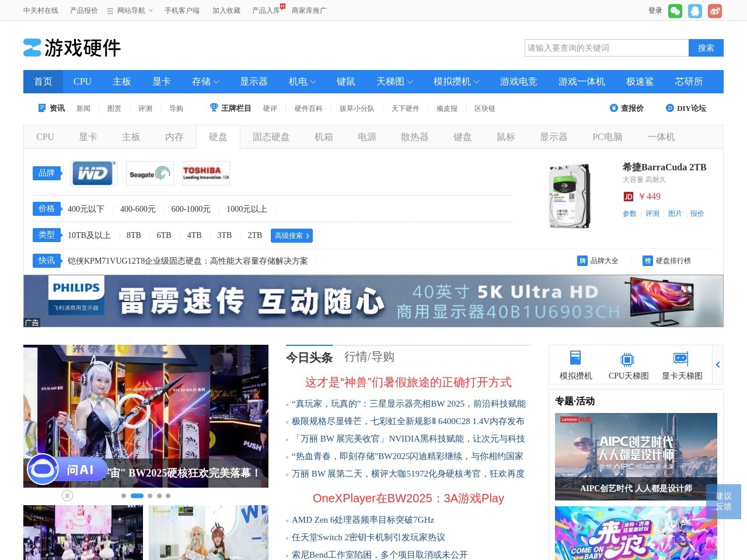
Task: Open the 高级搜索 advanced search button
Action: (291, 236)
